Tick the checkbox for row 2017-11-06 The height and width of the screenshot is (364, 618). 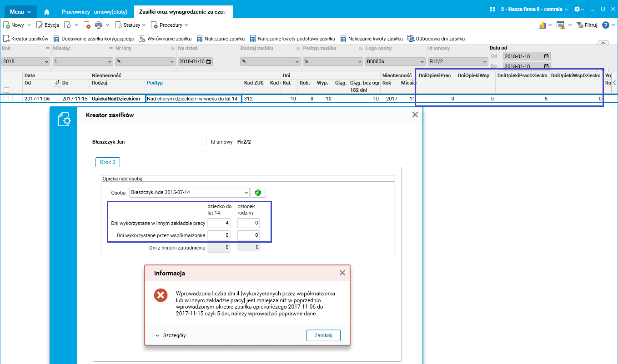[x=6, y=99]
